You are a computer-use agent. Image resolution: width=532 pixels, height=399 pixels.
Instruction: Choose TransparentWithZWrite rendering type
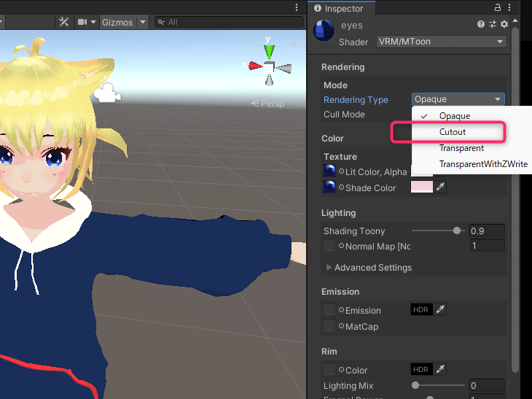(x=472, y=164)
